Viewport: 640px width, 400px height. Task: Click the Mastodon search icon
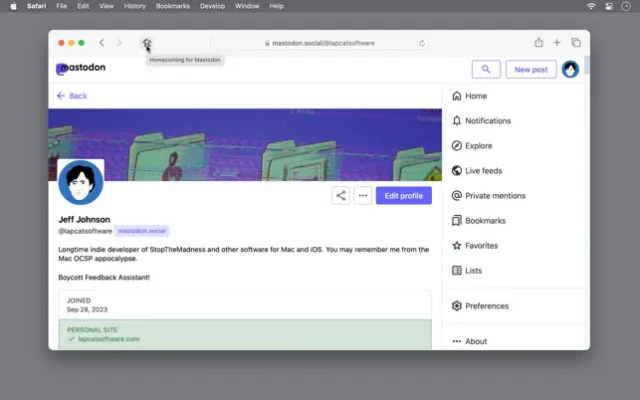[485, 69]
